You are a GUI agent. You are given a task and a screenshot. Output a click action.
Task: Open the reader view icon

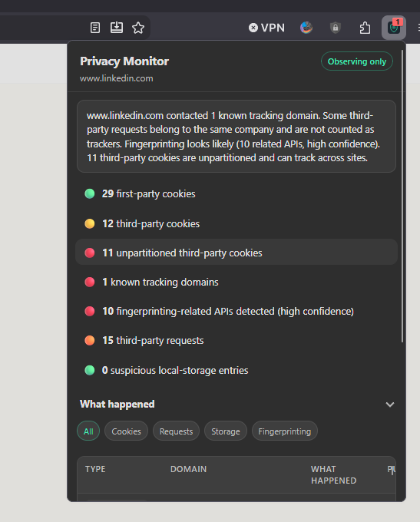pyautogui.click(x=95, y=28)
